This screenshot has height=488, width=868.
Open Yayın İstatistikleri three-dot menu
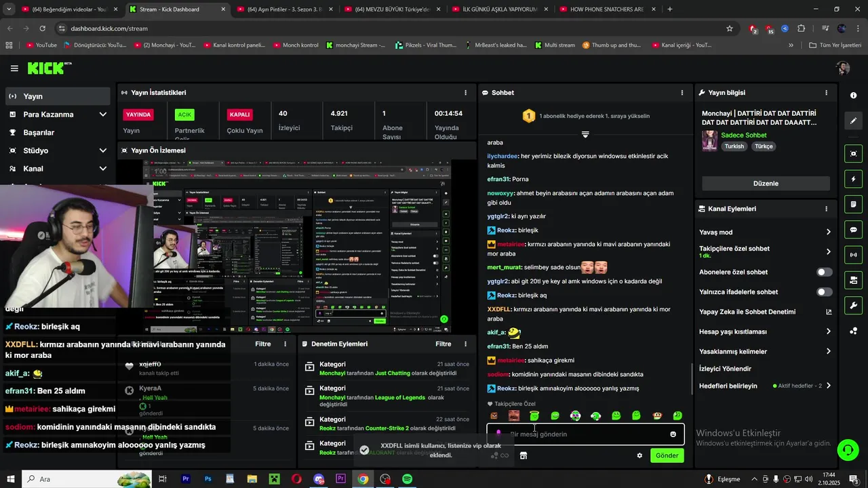[x=465, y=93]
